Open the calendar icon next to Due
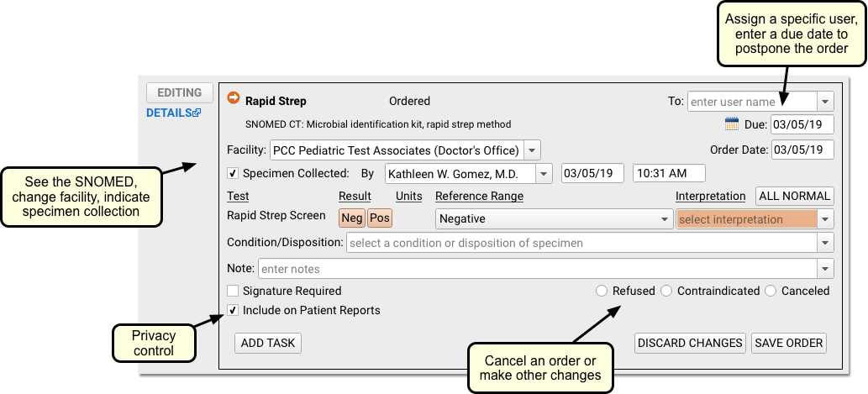868x394 pixels. (732, 123)
